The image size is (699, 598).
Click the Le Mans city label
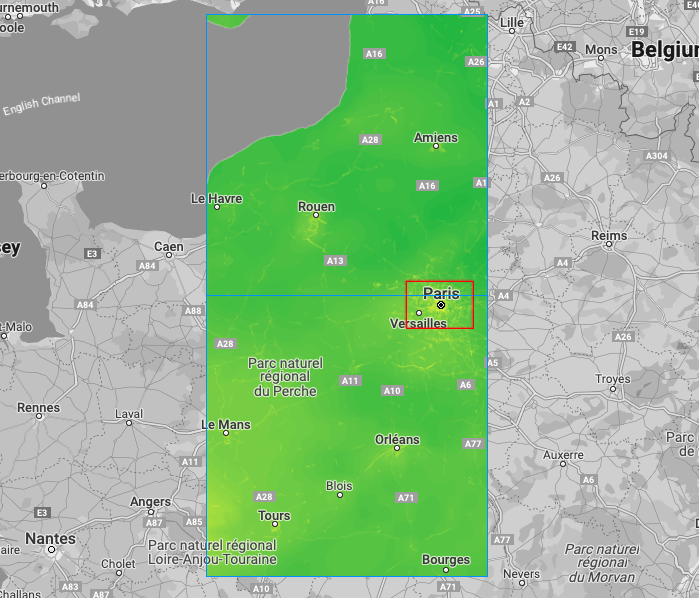click(x=226, y=424)
